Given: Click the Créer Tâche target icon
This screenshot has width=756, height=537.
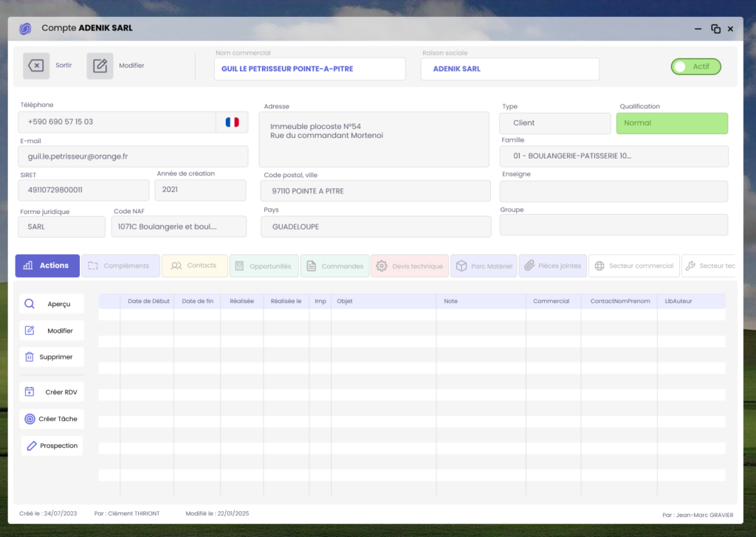Looking at the screenshot, I should (x=30, y=419).
